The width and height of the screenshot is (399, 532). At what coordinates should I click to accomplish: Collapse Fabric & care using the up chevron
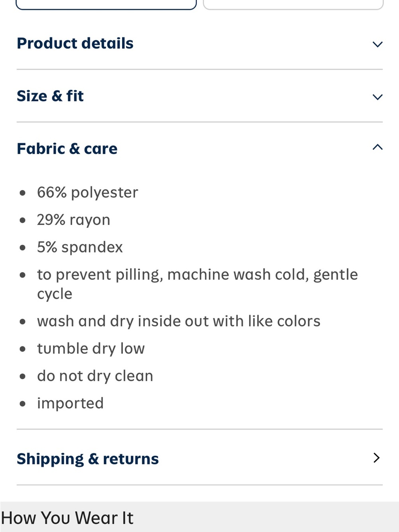point(377,147)
